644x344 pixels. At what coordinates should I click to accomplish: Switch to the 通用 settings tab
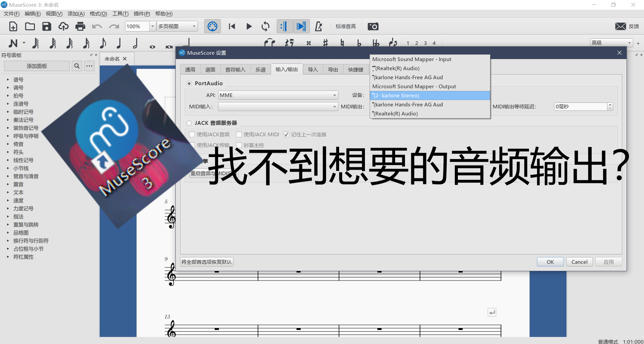(x=190, y=69)
